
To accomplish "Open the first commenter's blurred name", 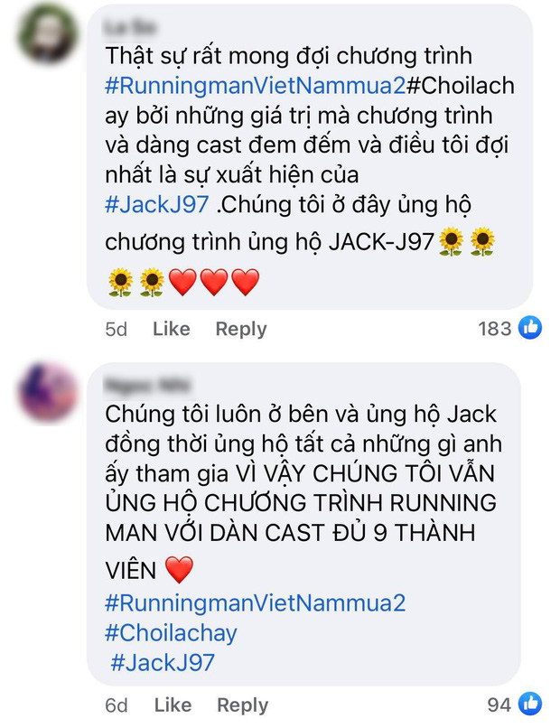I will (130, 28).
